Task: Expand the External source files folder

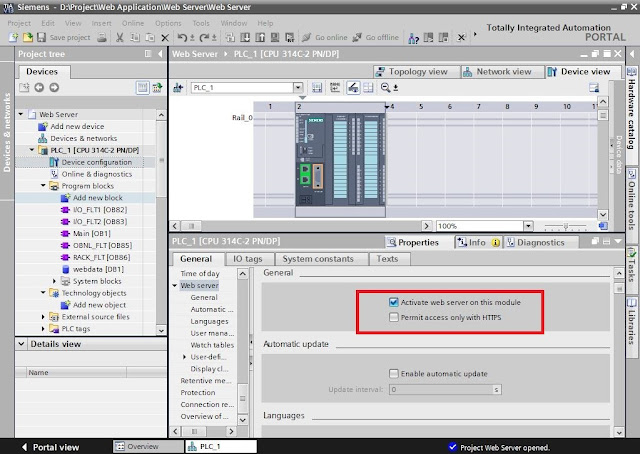Action: click(x=43, y=316)
